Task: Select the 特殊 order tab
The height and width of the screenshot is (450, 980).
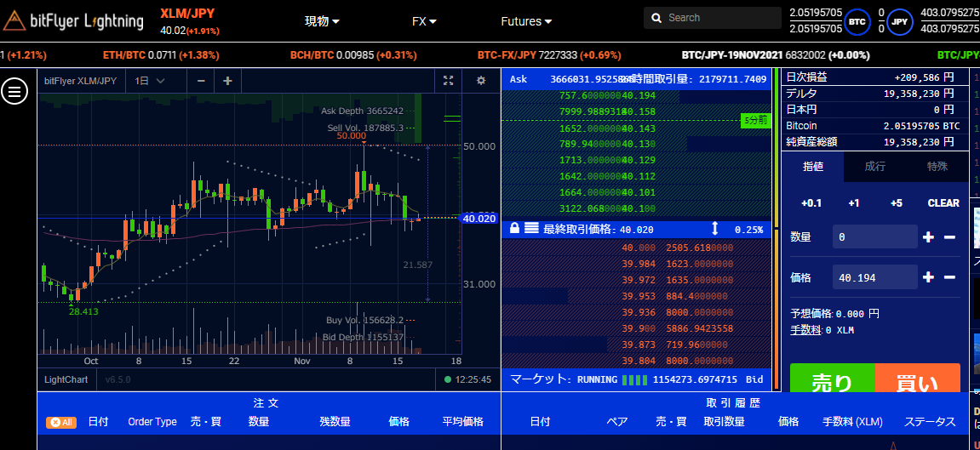Action: [937, 167]
